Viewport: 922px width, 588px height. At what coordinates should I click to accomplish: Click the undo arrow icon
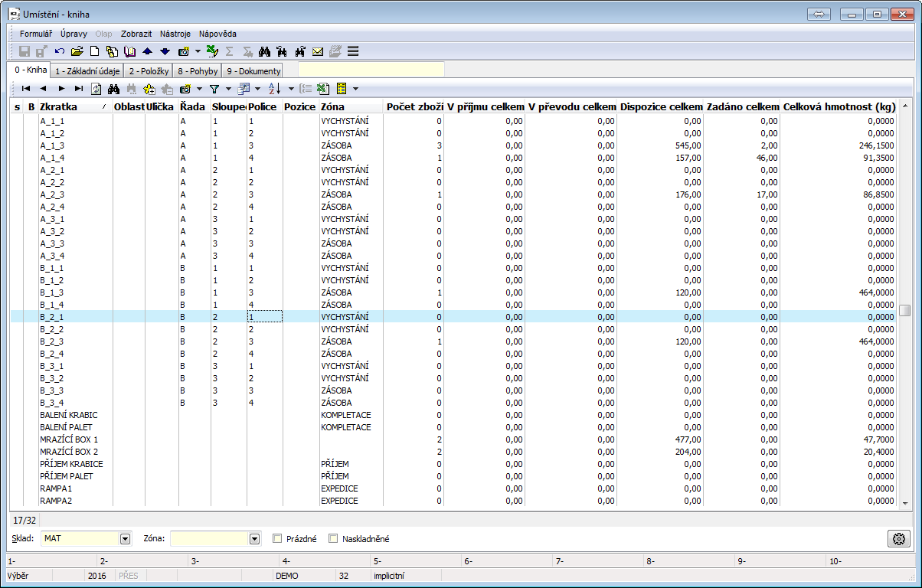pyautogui.click(x=60, y=51)
